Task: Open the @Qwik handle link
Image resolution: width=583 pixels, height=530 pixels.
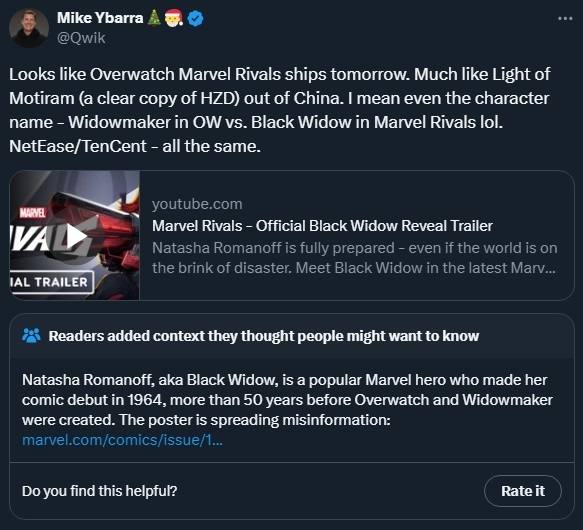Action: pos(81,38)
